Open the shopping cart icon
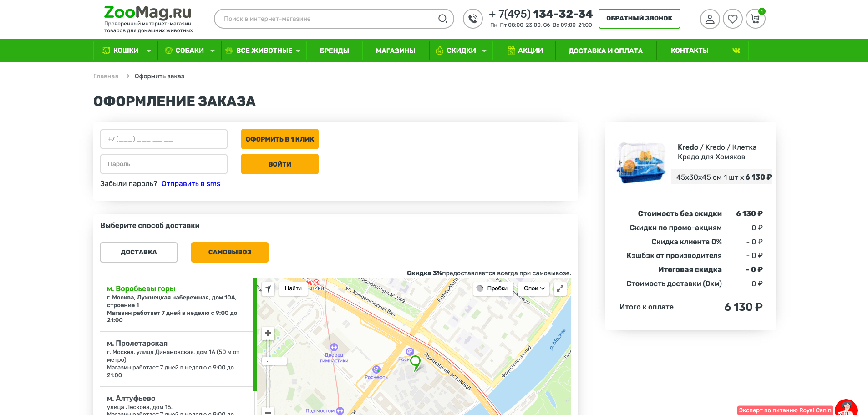 [x=756, y=19]
